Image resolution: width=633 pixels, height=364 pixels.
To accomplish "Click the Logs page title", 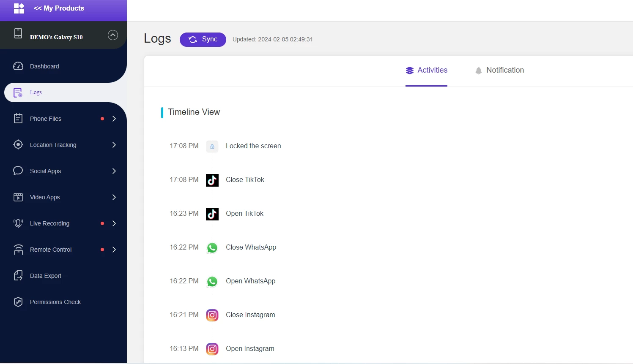I will [157, 38].
